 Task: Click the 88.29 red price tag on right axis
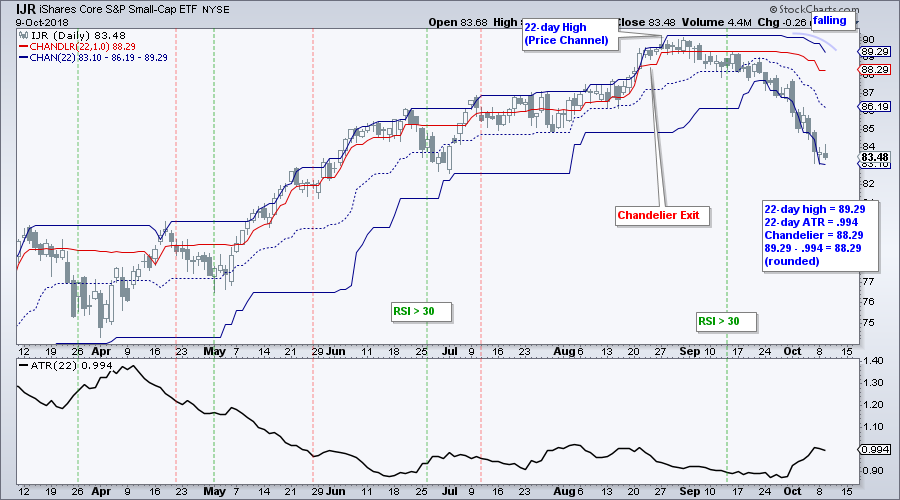point(875,70)
